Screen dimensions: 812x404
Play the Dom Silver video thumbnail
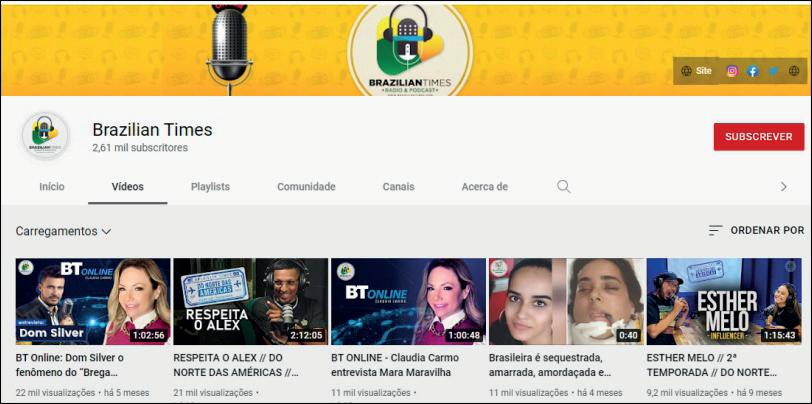[x=93, y=301]
